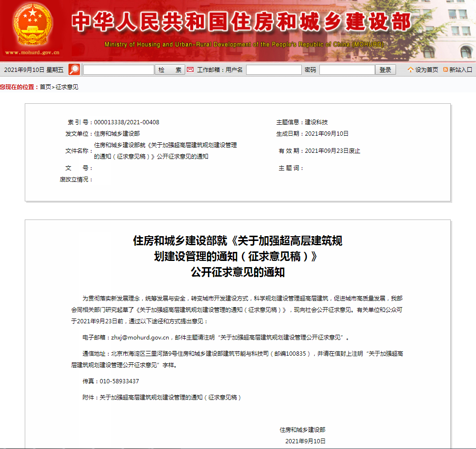Click the 密码 password input field
This screenshot has width=476, height=449.
[x=347, y=70]
